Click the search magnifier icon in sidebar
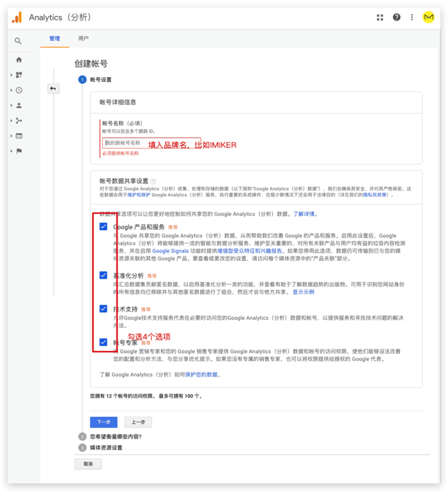The height and width of the screenshot is (491, 448). [x=19, y=41]
